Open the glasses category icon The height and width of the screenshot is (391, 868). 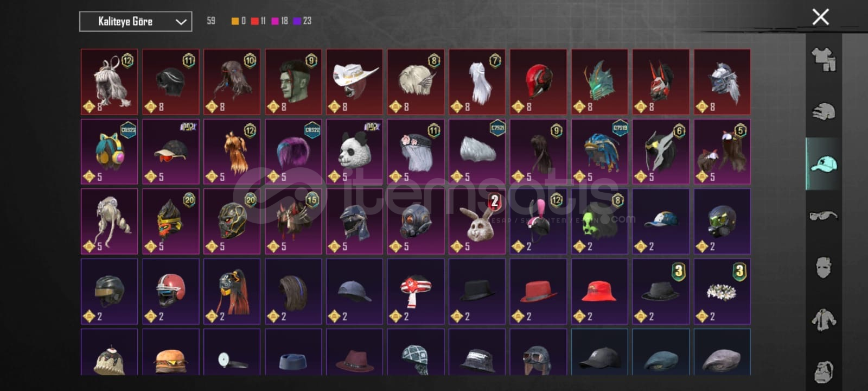(x=824, y=216)
